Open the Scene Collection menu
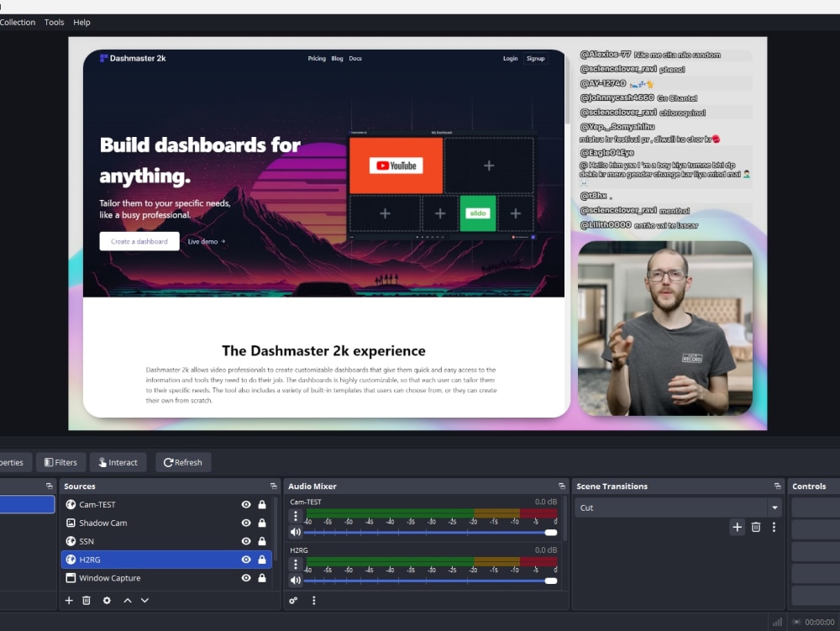Image resolution: width=840 pixels, height=631 pixels. click(x=18, y=22)
